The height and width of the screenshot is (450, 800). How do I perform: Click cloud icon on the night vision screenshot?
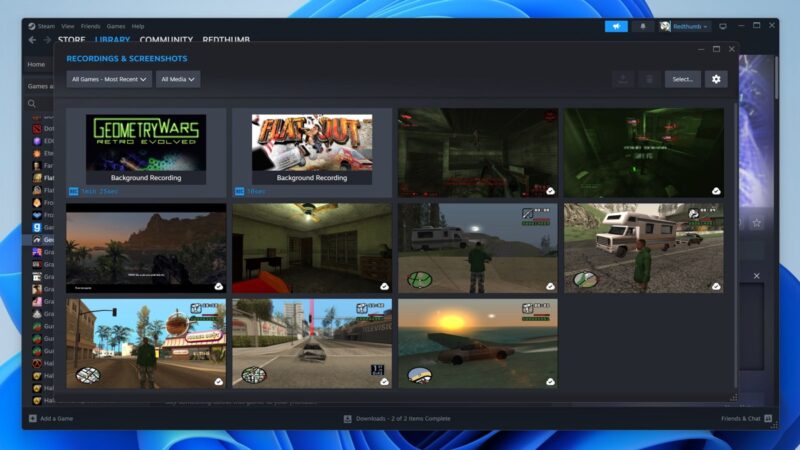tap(716, 191)
